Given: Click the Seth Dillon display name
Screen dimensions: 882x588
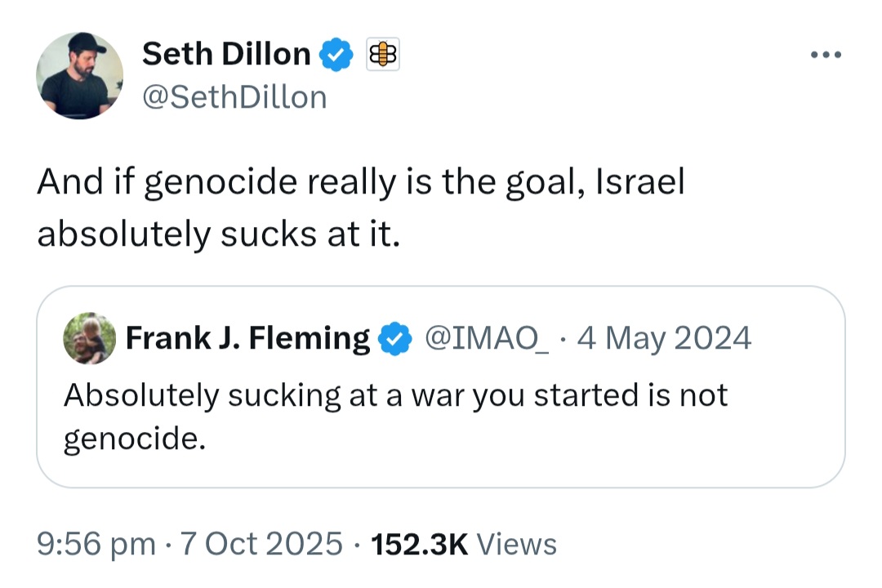Looking at the screenshot, I should pos(226,54).
